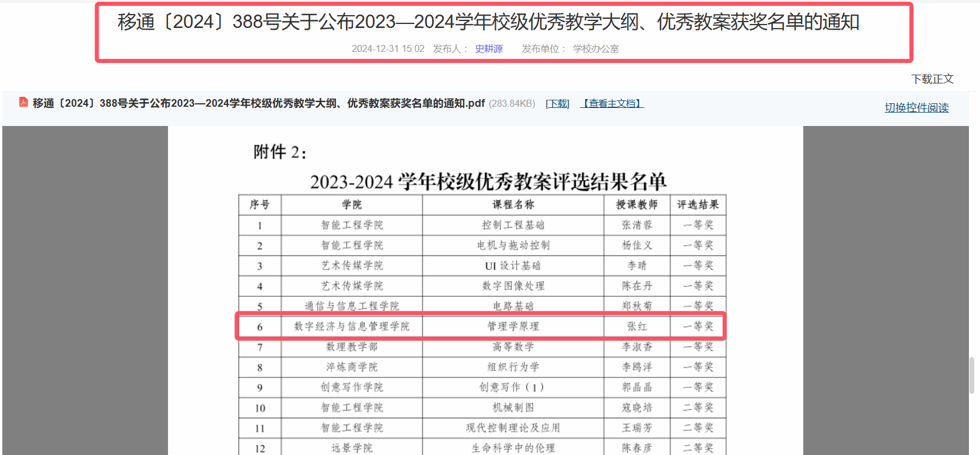Image resolution: width=980 pixels, height=455 pixels.
Task: Select PDF attachment filename text
Action: pyautogui.click(x=258, y=103)
